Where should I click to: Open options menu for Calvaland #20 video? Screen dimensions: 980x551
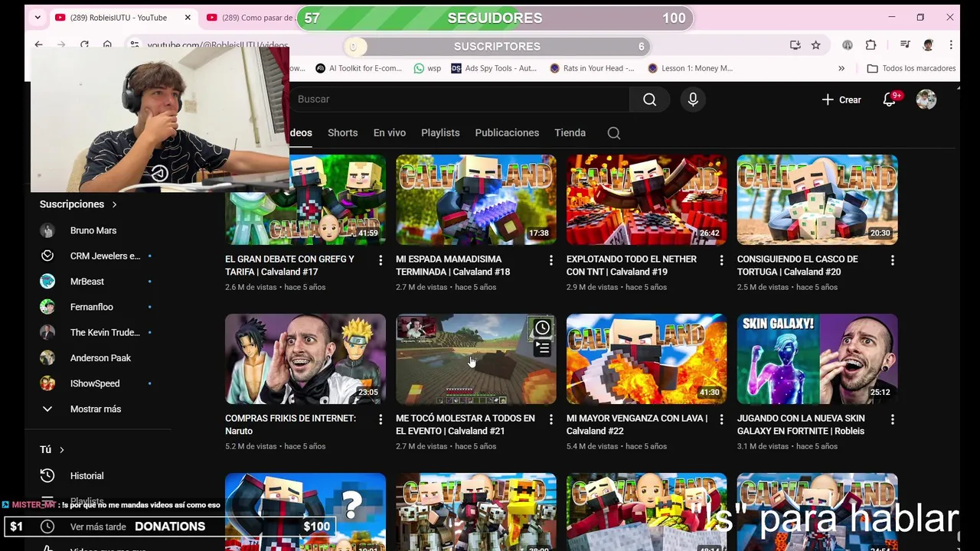tap(893, 261)
